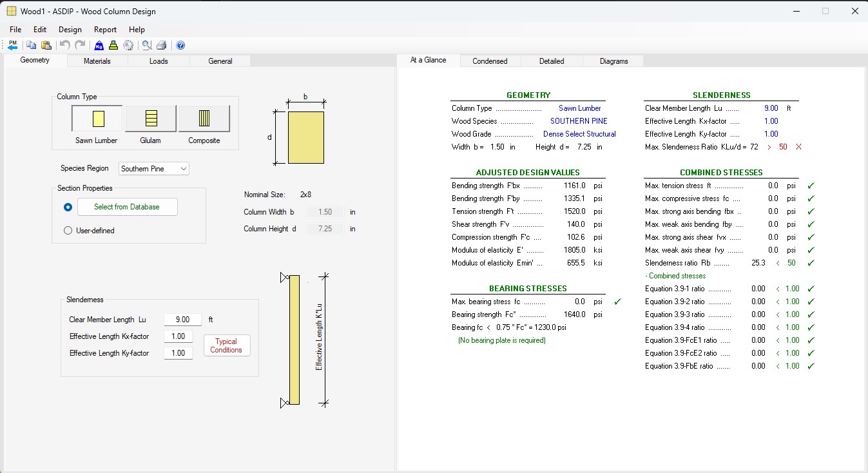
Task: Click the Column Height d field
Action: (325, 229)
